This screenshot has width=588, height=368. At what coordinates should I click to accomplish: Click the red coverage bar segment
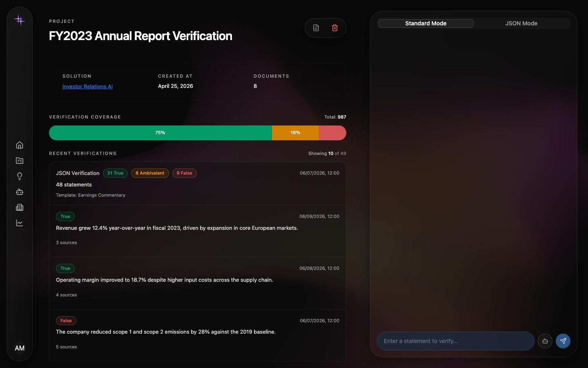point(332,133)
